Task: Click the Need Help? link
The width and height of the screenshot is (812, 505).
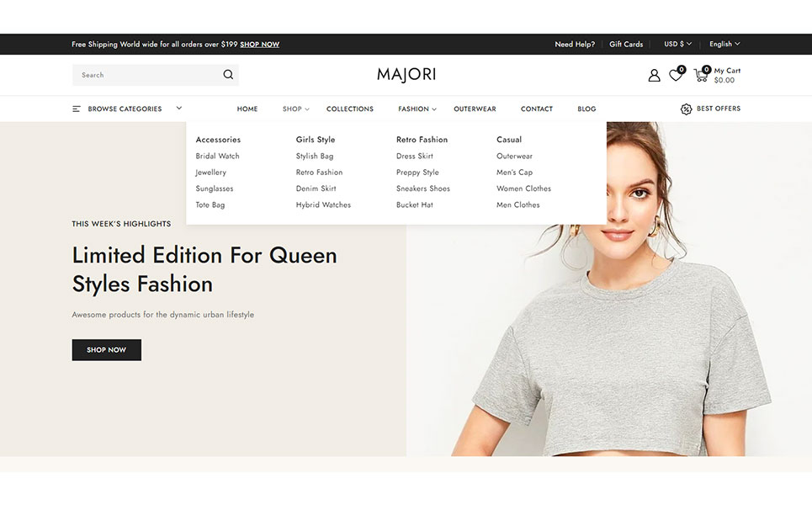Action: 575,45
